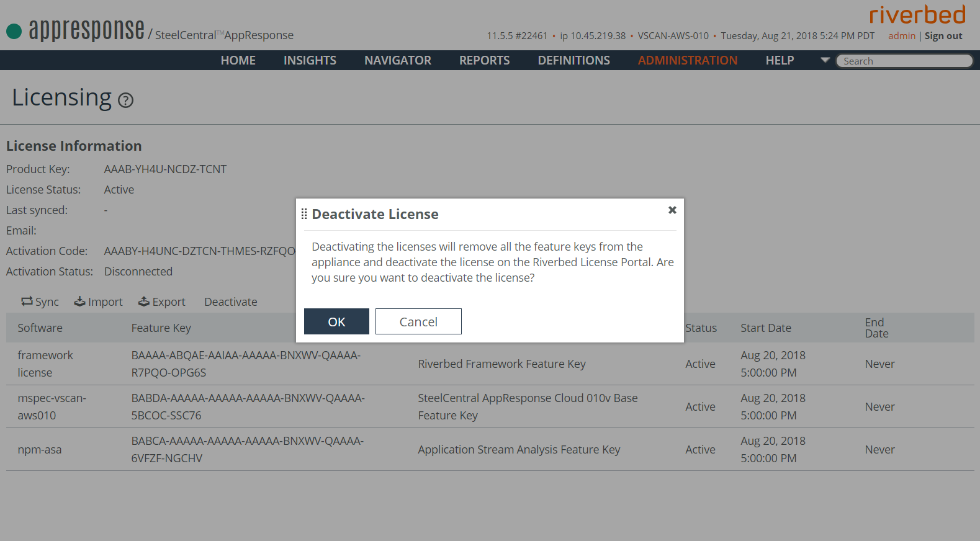Click the admin user link

point(902,36)
